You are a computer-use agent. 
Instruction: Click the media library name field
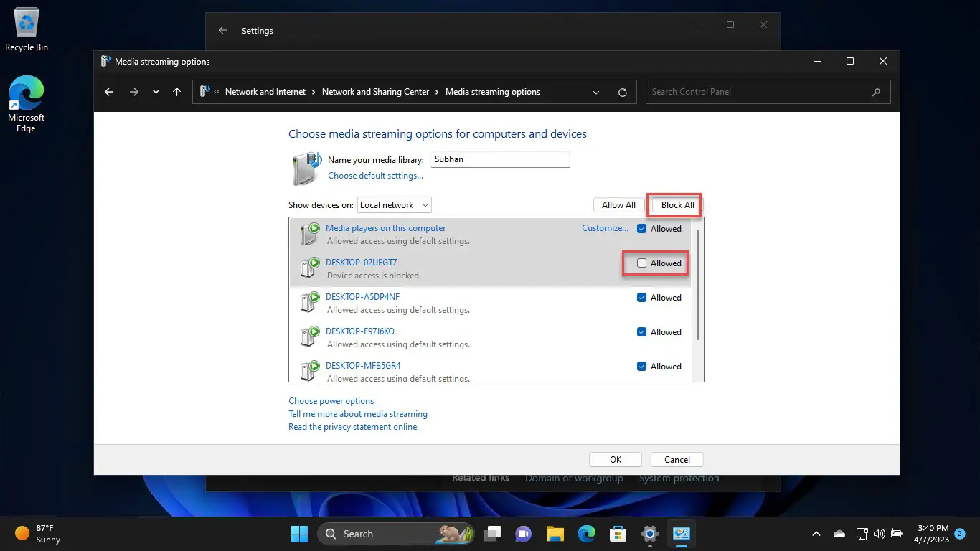(x=500, y=159)
